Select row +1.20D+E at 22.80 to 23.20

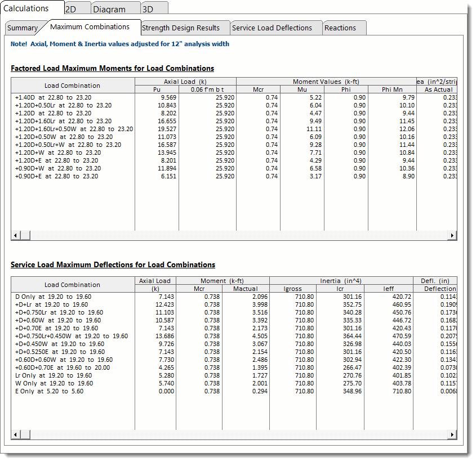pos(234,160)
